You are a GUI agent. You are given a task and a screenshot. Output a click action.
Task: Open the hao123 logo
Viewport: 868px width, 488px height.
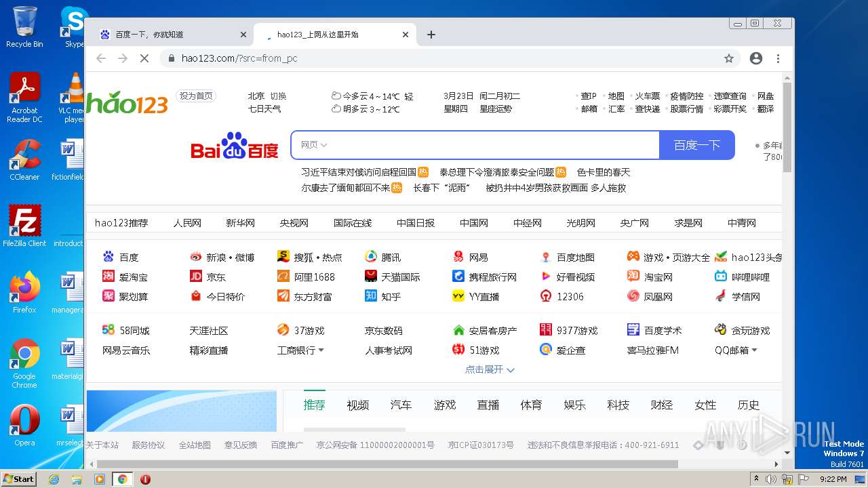[x=127, y=102]
